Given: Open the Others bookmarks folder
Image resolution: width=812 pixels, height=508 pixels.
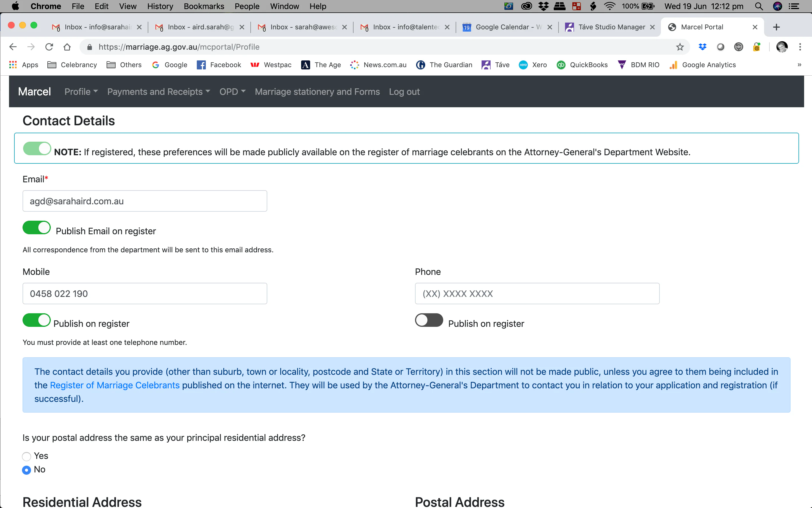Looking at the screenshot, I should click(x=124, y=65).
